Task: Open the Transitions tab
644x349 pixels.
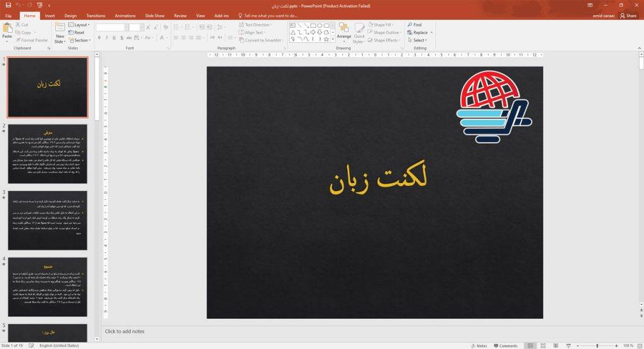Action: click(96, 16)
